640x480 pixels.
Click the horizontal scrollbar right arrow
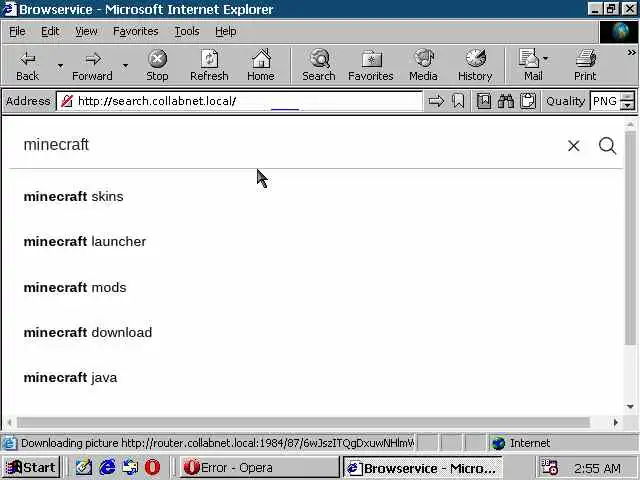(x=616, y=422)
